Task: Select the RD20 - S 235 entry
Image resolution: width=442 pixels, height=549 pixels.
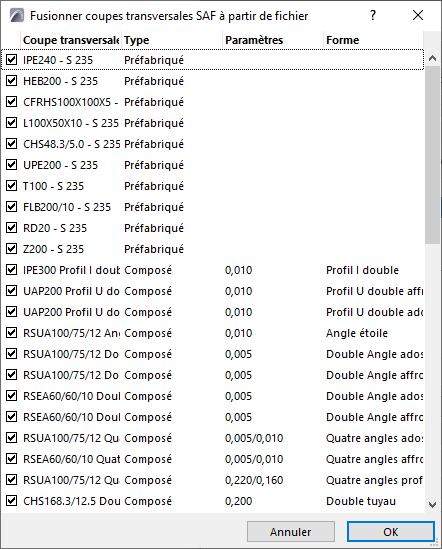Action: click(x=55, y=228)
